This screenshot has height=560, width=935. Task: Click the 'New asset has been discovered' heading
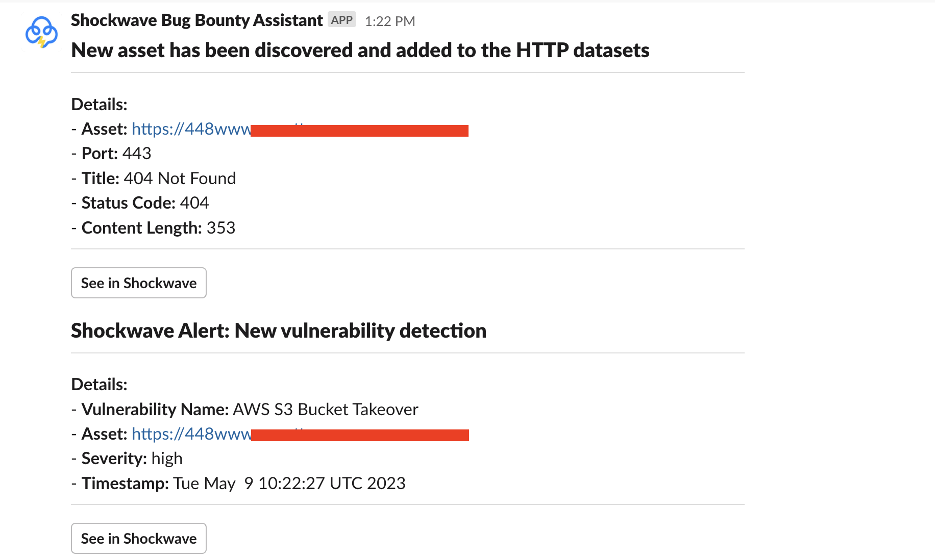pos(360,50)
